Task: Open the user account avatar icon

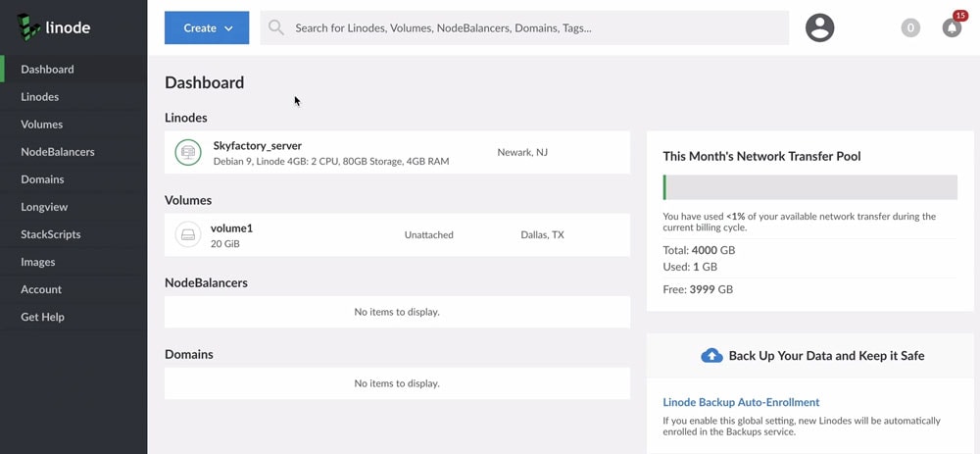Action: coord(819,27)
